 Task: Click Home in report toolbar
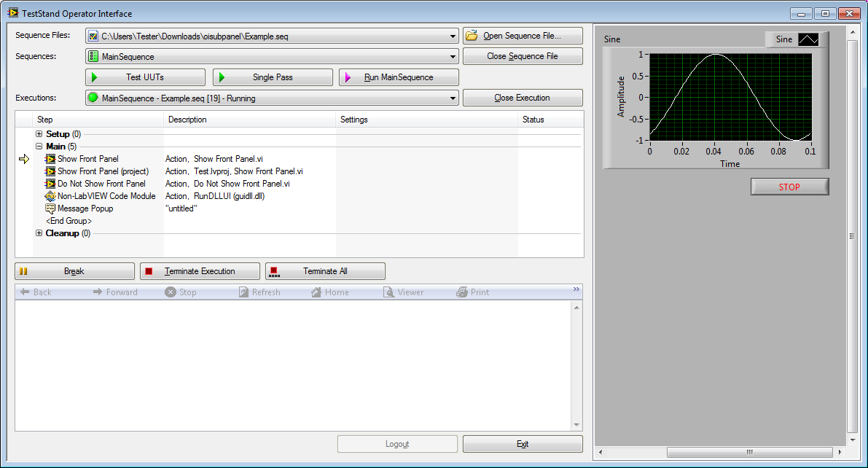pos(330,292)
